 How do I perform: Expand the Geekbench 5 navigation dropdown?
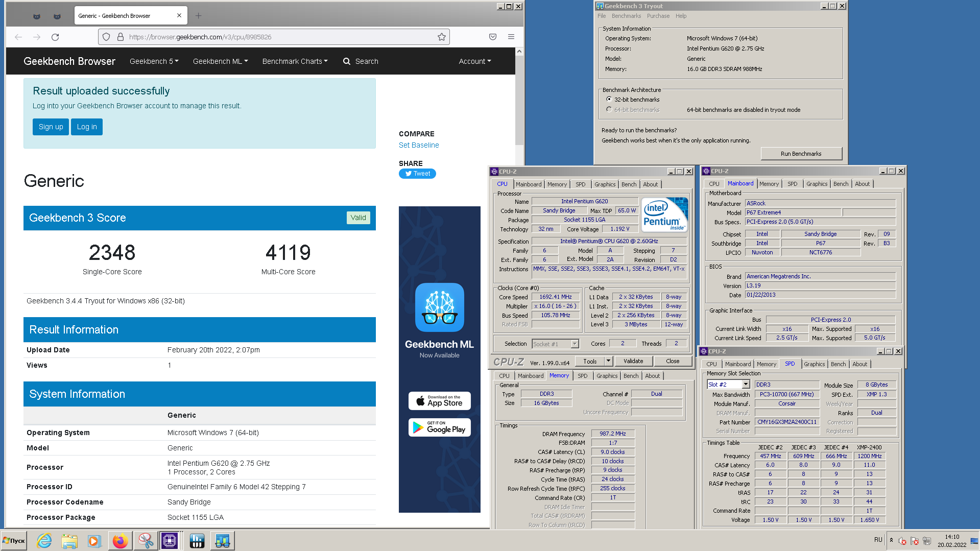click(154, 61)
